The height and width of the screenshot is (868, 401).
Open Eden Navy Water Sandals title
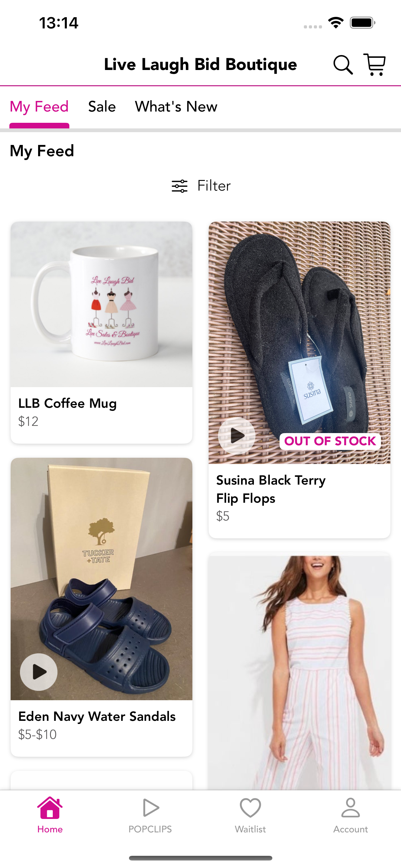pos(97,716)
